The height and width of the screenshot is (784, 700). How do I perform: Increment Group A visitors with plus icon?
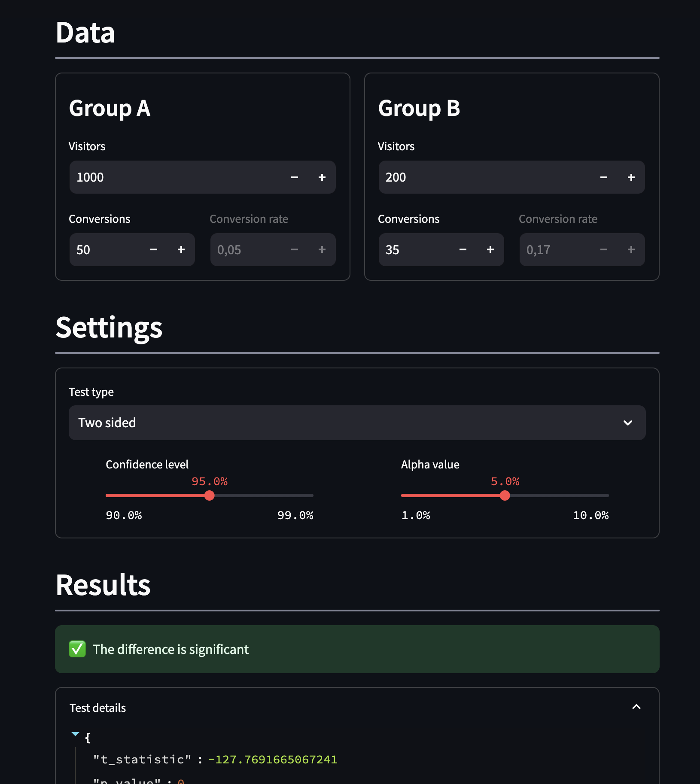322,177
